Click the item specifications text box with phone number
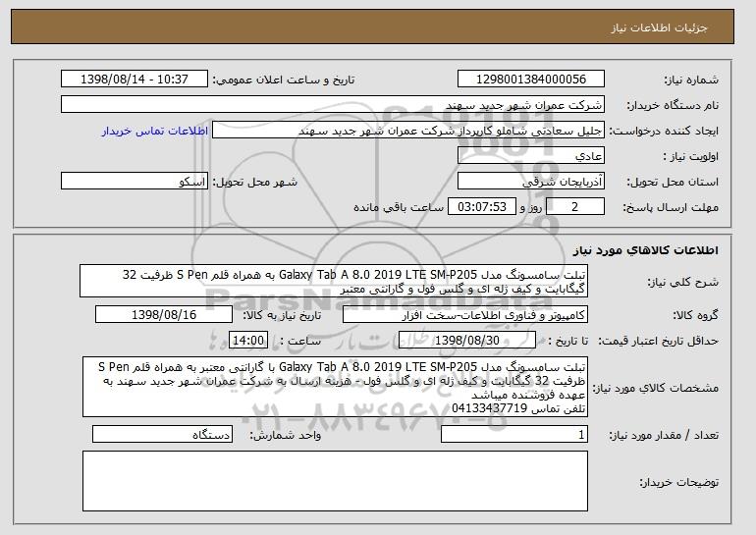 (x=335, y=387)
